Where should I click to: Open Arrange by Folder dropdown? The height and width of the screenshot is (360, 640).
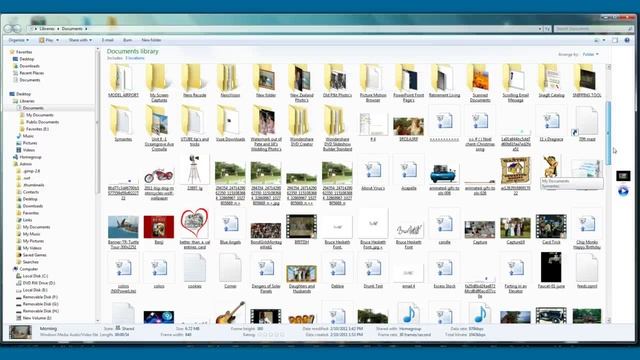(x=590, y=54)
